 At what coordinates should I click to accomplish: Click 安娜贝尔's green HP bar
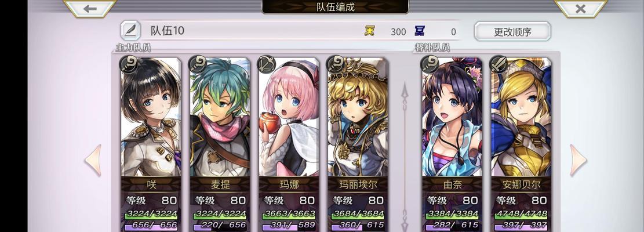pyautogui.click(x=521, y=214)
